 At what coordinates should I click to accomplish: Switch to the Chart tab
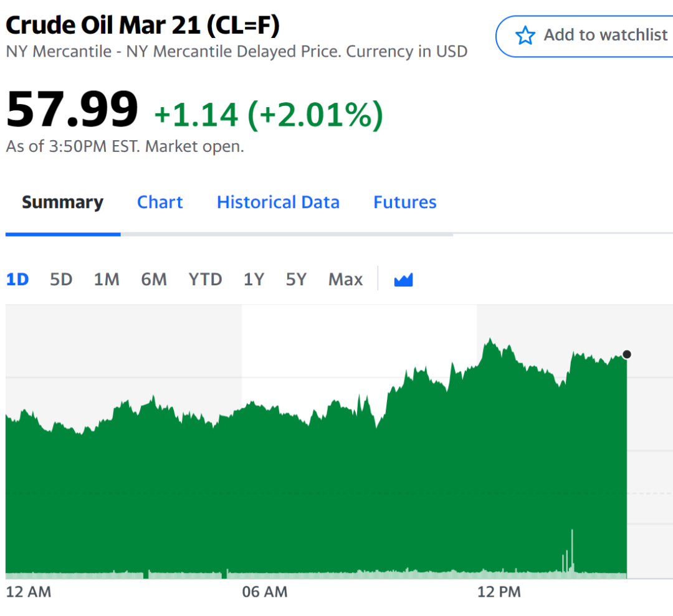[x=160, y=202]
